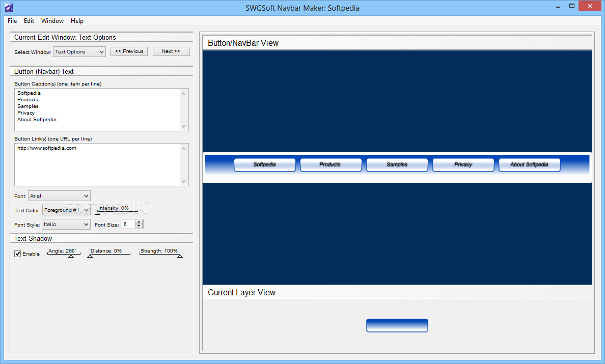Screen dimensions: 605x364
Task: Click the SWGSoft app icon in title bar
Action: (x=9, y=7)
